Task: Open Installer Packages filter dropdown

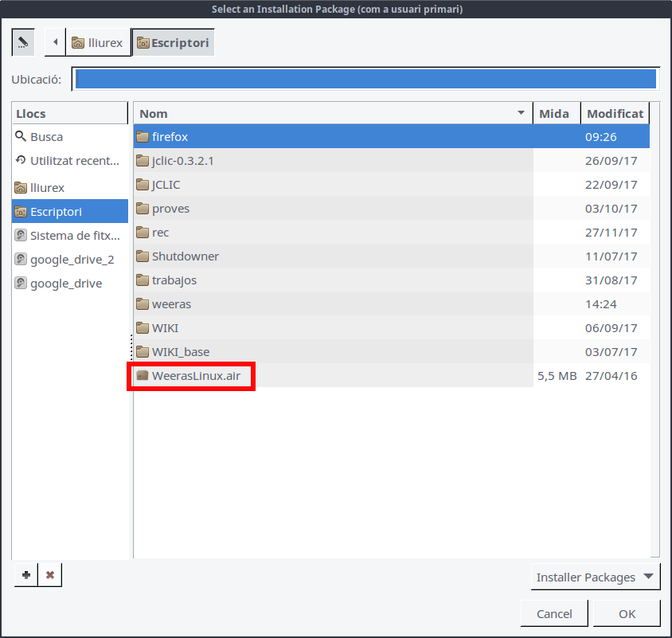Action: point(595,577)
